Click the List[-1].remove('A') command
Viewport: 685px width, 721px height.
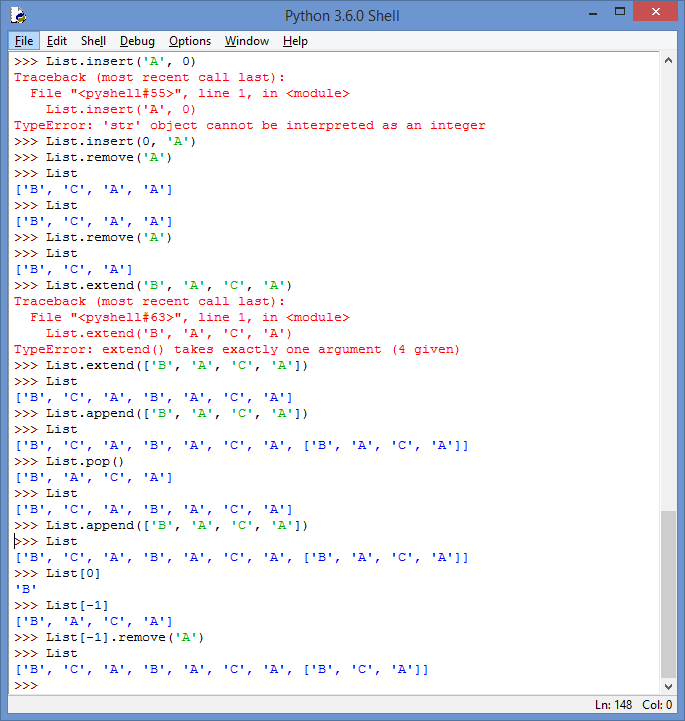coord(109,637)
